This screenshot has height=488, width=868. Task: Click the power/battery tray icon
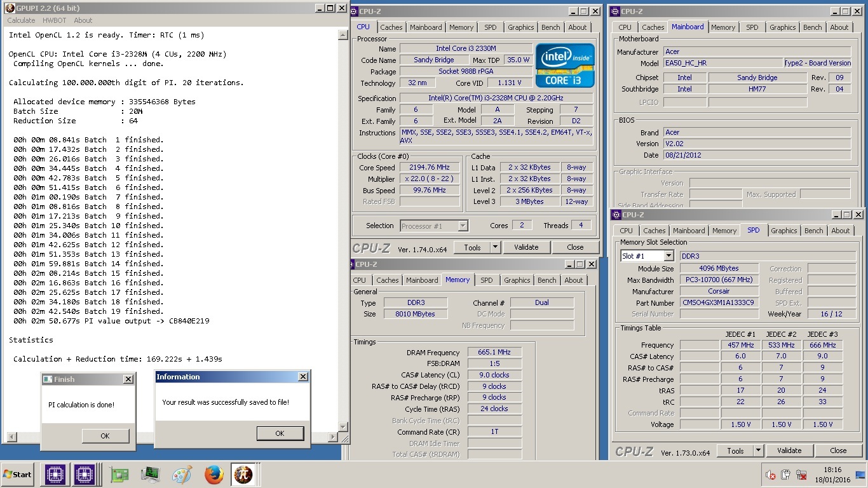(x=786, y=475)
